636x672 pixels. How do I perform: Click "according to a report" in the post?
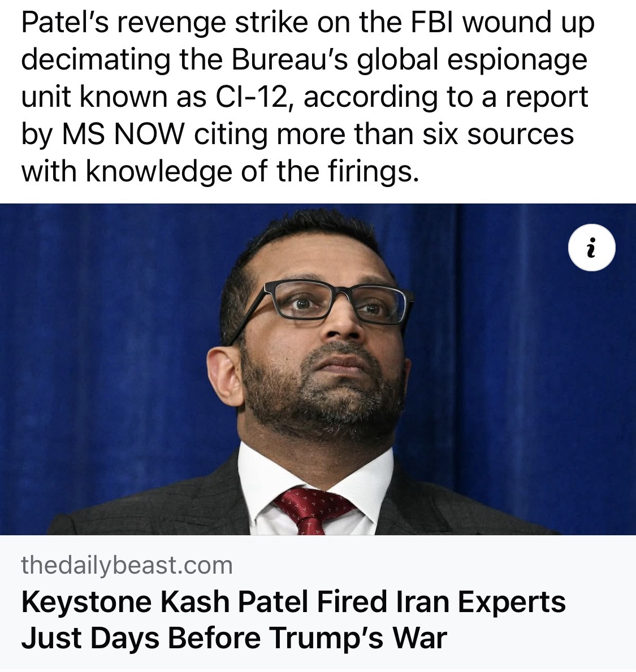447,97
